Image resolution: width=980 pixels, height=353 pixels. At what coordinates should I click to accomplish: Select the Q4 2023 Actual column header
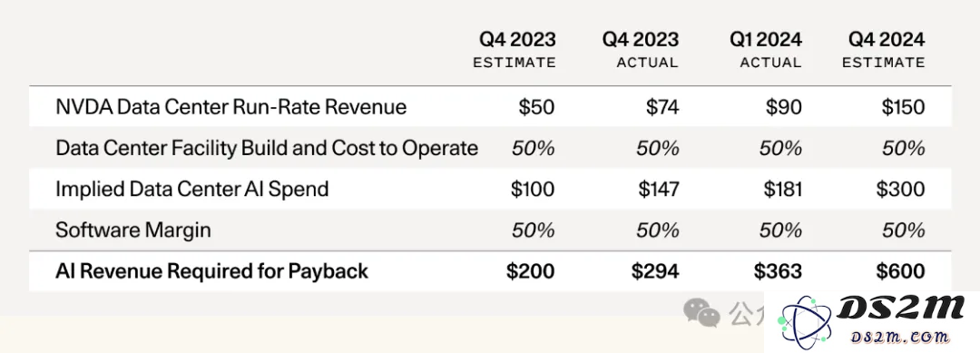(x=641, y=49)
